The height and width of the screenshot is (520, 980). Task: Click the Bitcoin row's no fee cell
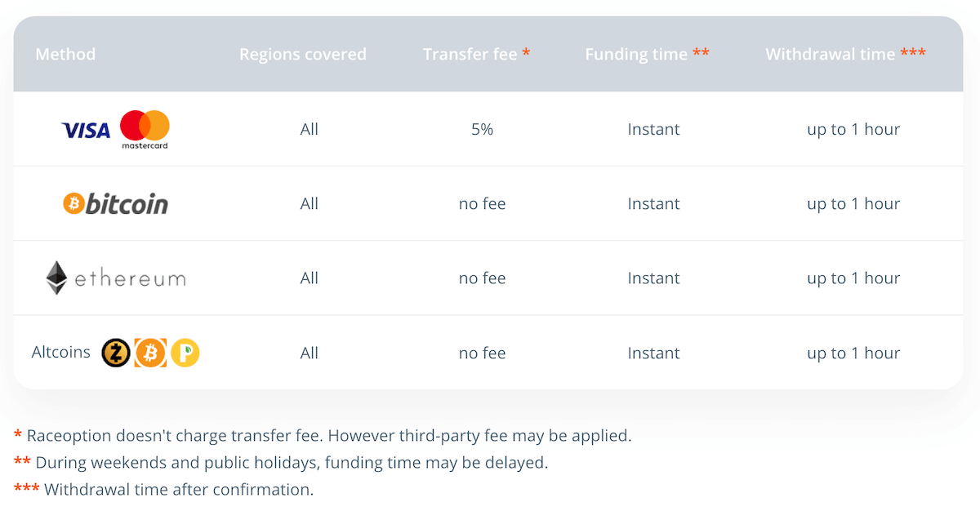click(x=482, y=204)
